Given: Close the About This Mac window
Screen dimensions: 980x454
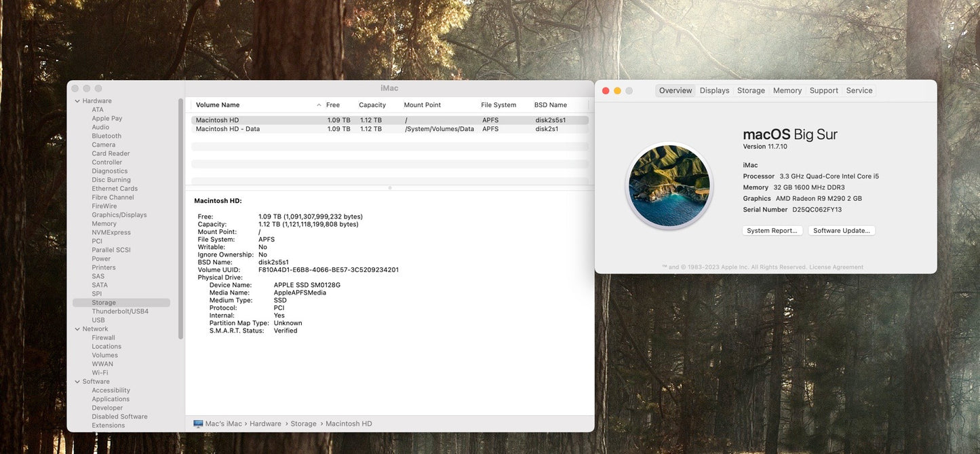Looking at the screenshot, I should tap(606, 91).
